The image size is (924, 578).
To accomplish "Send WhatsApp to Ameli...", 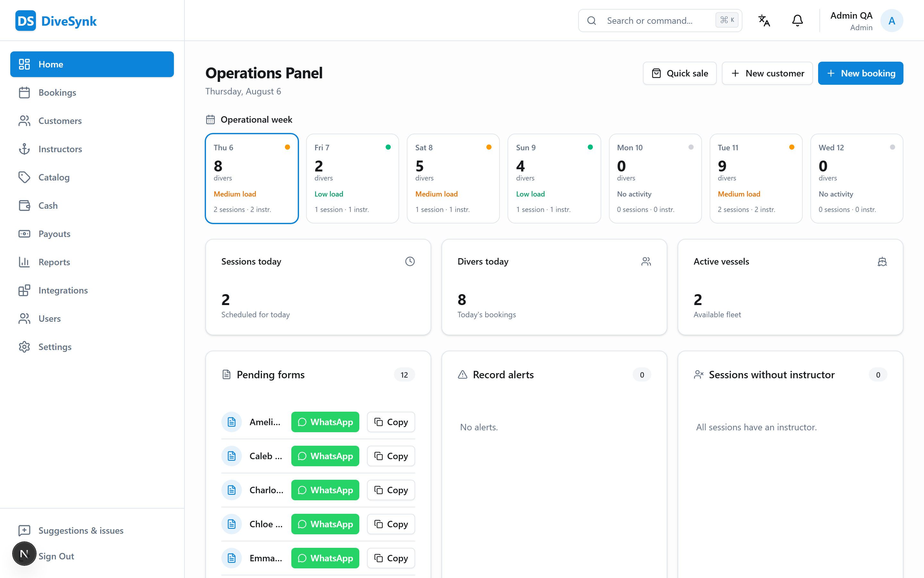I will (x=325, y=422).
